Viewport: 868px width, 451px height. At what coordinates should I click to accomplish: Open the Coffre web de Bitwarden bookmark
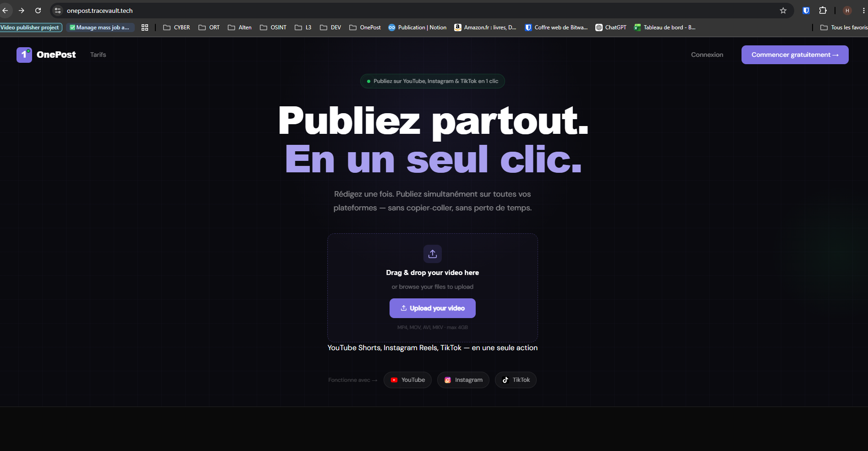pos(556,27)
